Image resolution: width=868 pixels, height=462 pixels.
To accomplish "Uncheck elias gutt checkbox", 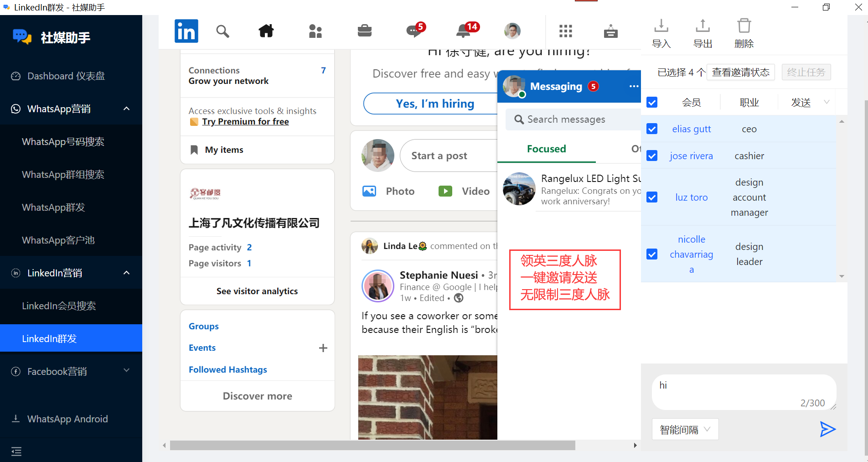I will click(652, 129).
